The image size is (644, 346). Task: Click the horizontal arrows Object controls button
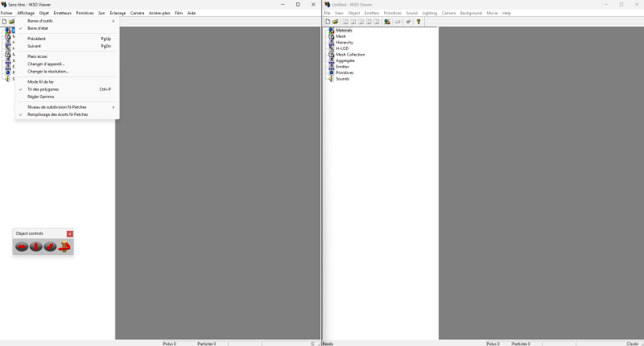point(22,246)
